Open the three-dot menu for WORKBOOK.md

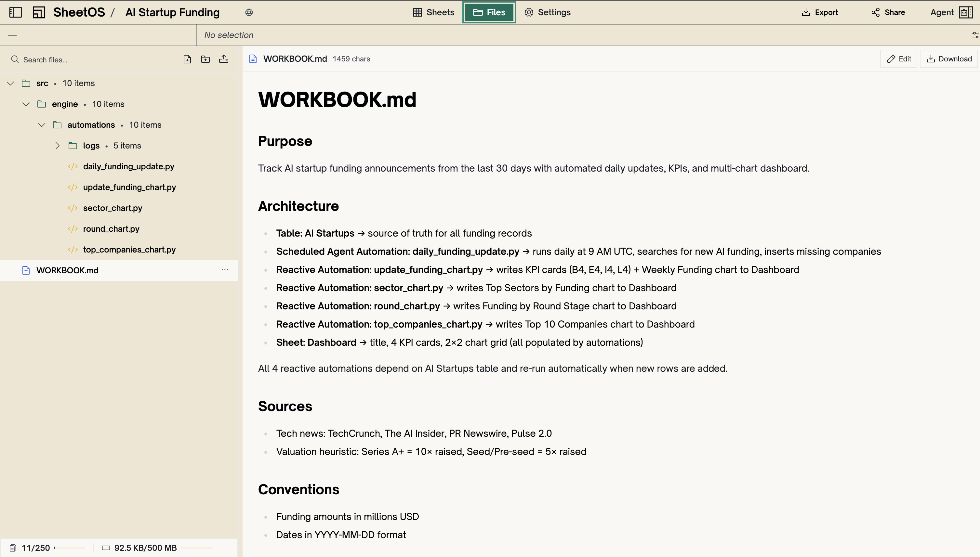[225, 270]
